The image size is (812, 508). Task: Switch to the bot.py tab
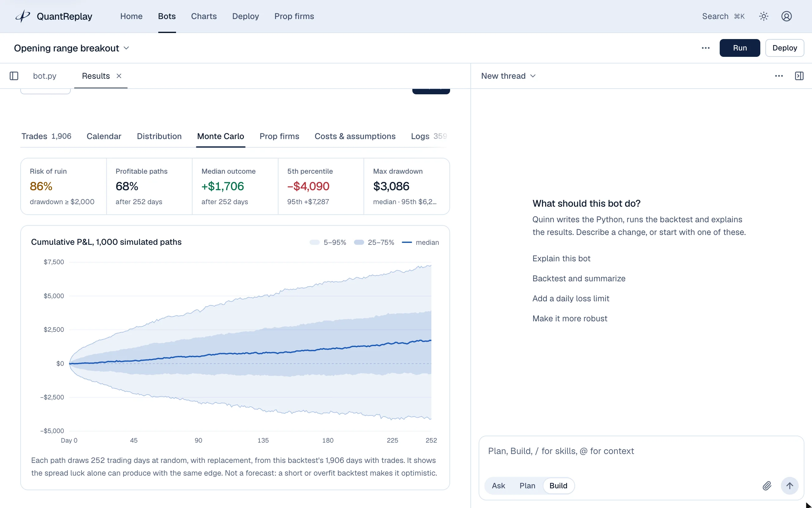pos(45,76)
